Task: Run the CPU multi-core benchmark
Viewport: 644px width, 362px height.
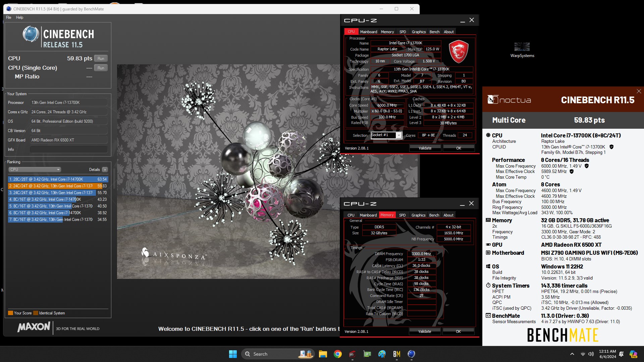Action: (101, 59)
